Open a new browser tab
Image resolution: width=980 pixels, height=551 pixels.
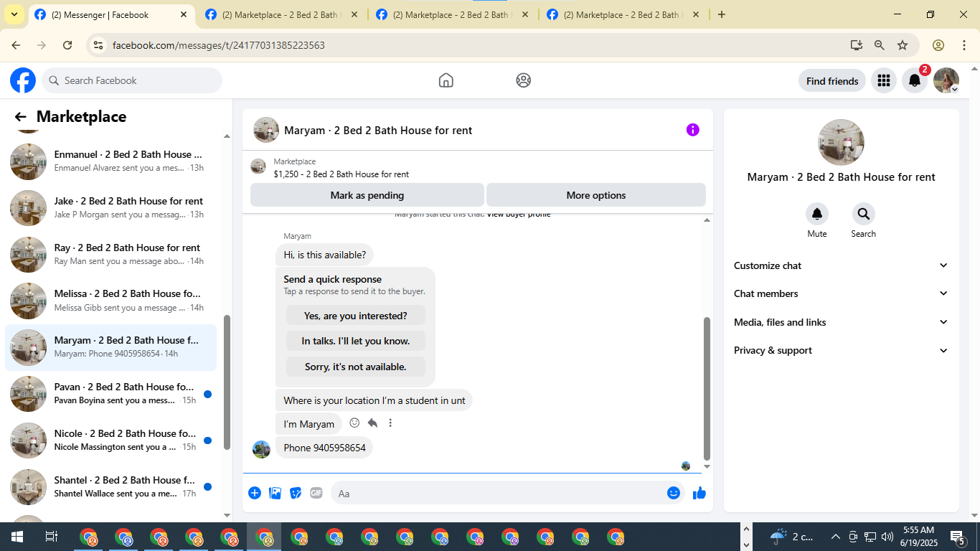pyautogui.click(x=722, y=14)
